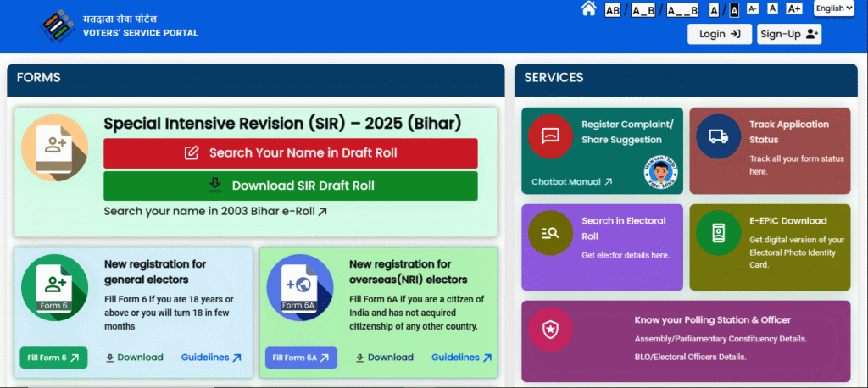The height and width of the screenshot is (388, 868).
Task: Click 'BLO/Electoral Officers Details.' text
Action: 690,357
